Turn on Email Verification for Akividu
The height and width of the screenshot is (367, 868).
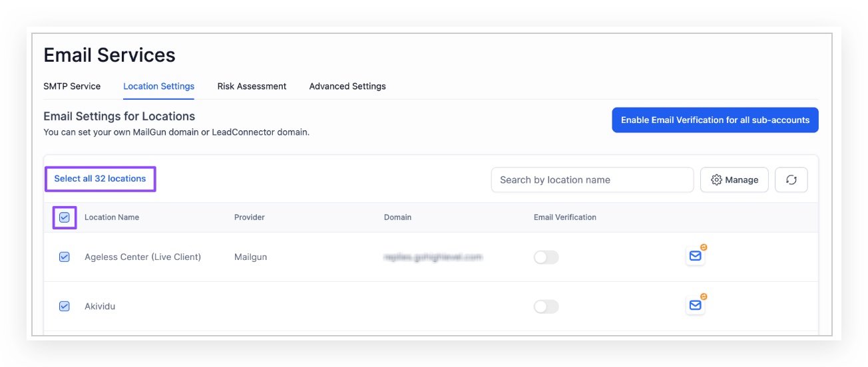pyautogui.click(x=546, y=306)
